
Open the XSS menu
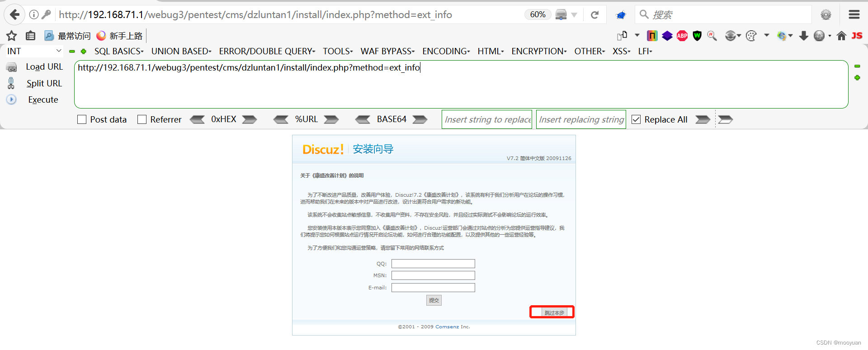[621, 51]
